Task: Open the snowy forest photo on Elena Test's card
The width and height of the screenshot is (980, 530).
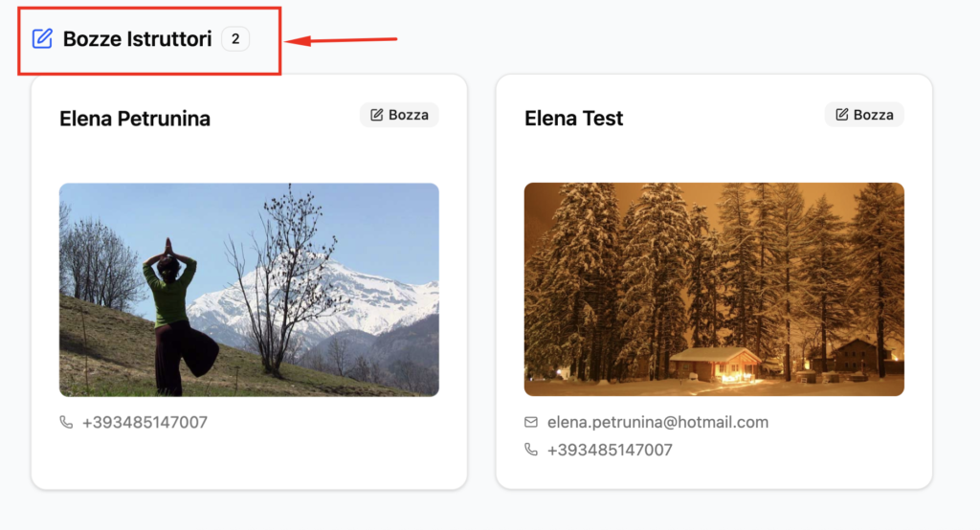Action: click(714, 289)
